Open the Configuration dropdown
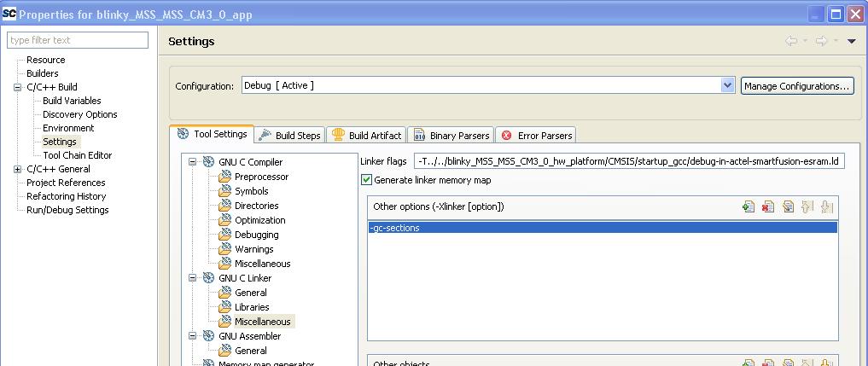The image size is (868, 366). 727,85
